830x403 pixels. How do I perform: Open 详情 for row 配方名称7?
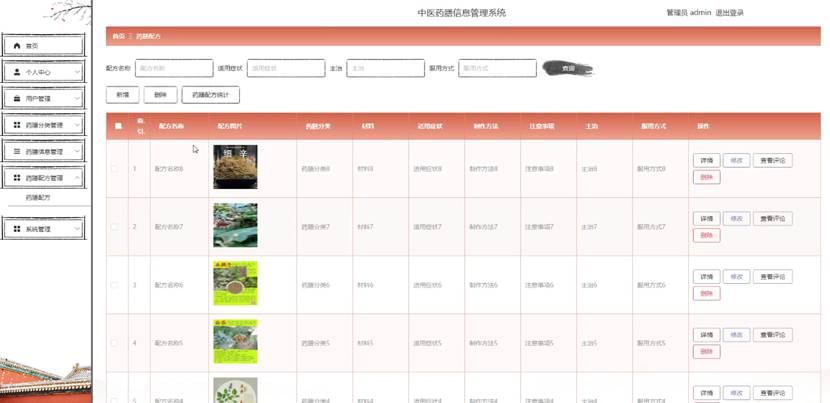pyautogui.click(x=707, y=218)
